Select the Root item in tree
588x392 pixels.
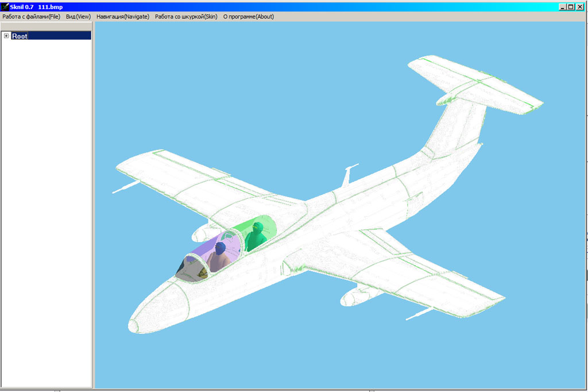[20, 36]
